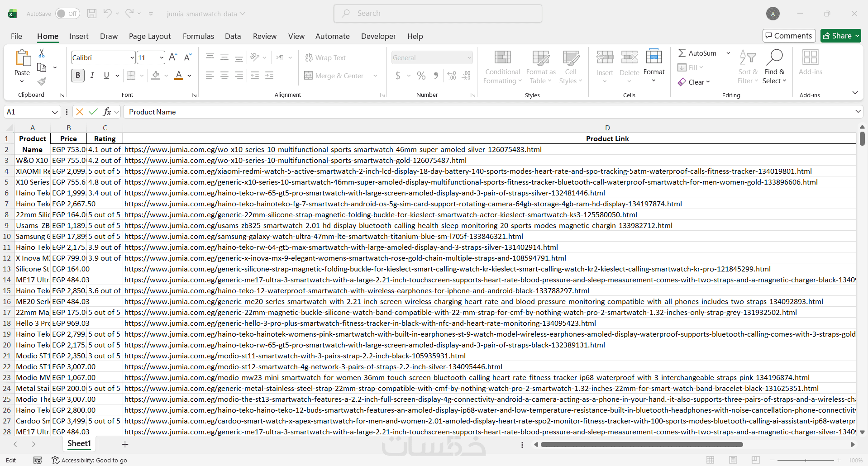Toggle Underline formatting
The image size is (868, 466).
pyautogui.click(x=106, y=76)
